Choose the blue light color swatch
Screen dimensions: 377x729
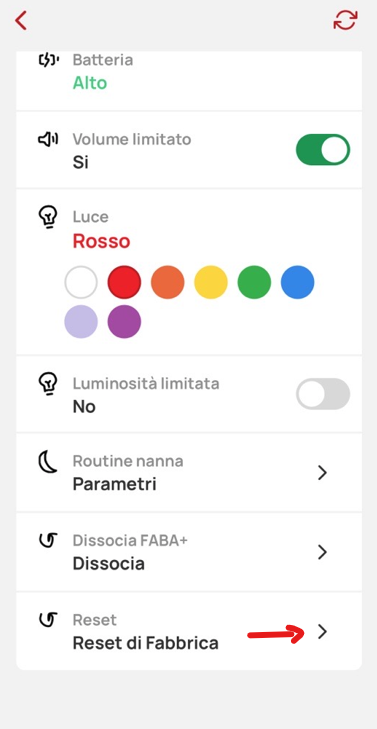coord(298,282)
